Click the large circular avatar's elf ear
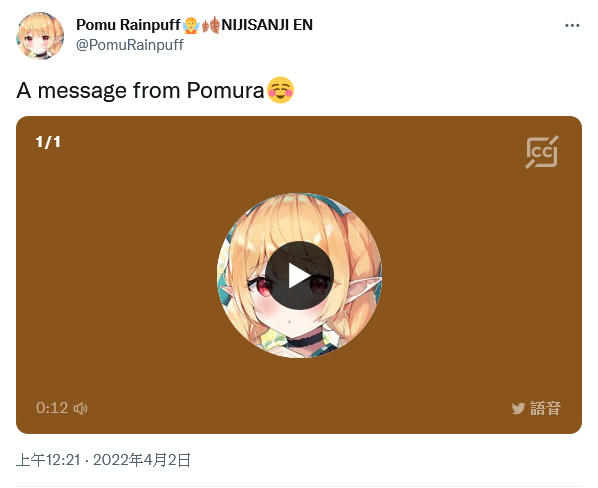The height and width of the screenshot is (488, 598). (x=368, y=286)
